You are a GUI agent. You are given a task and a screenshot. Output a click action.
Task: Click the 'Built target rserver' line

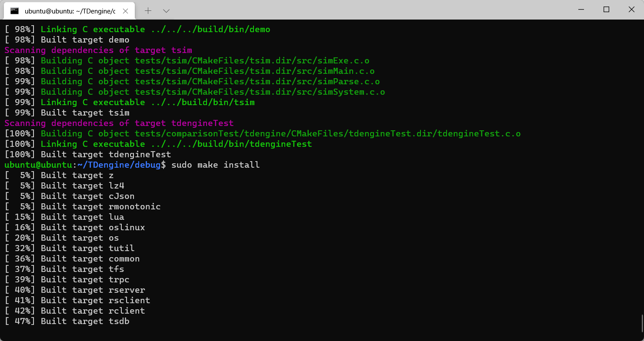tap(75, 290)
